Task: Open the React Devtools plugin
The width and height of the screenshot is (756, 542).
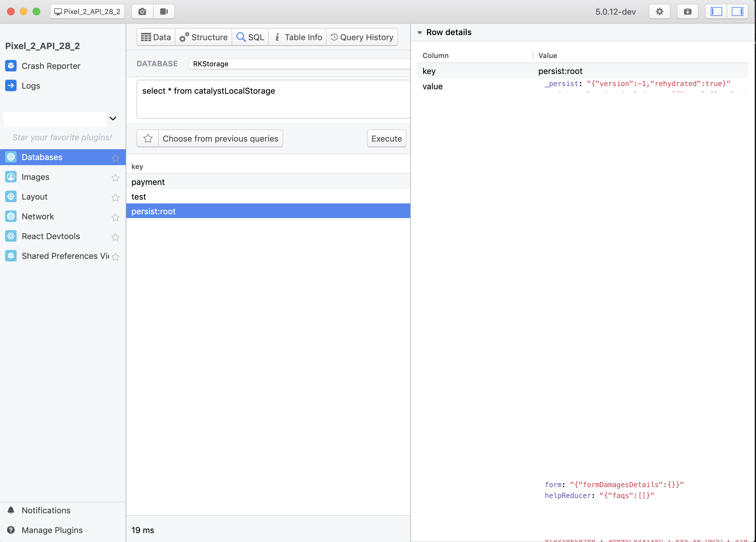Action: [51, 236]
